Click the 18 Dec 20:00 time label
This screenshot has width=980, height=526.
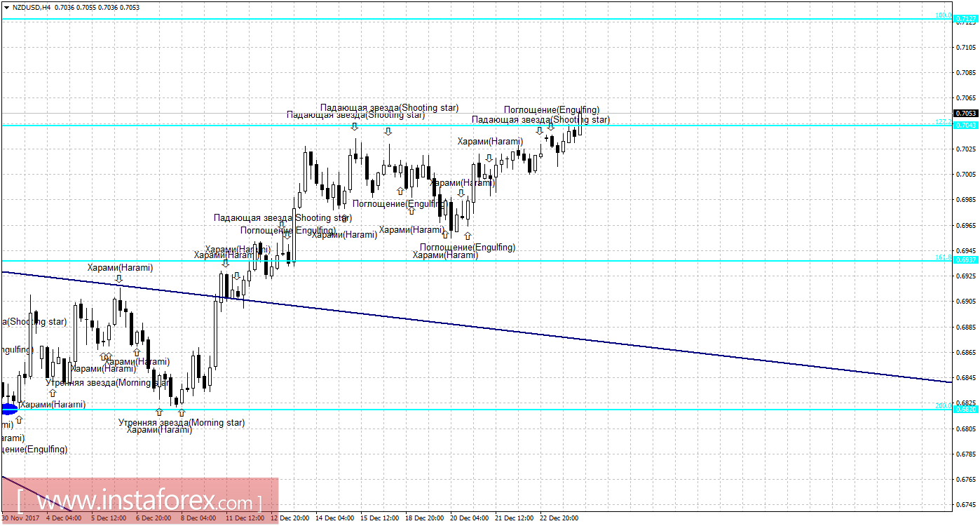point(424,518)
